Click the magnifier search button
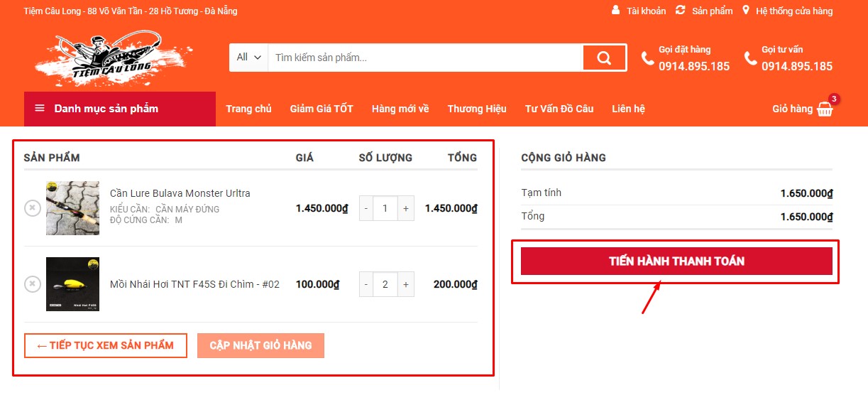The width and height of the screenshot is (868, 400). point(604,58)
